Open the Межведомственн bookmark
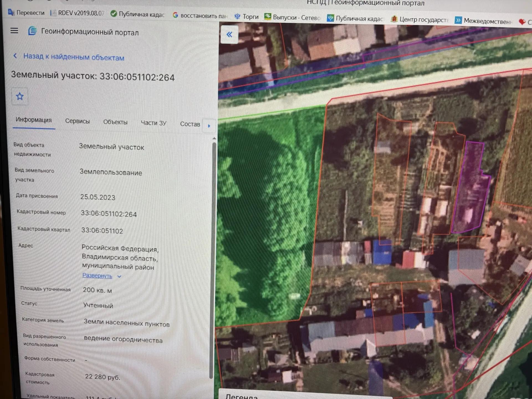Image resolution: width=532 pixels, height=399 pixels. [x=484, y=21]
